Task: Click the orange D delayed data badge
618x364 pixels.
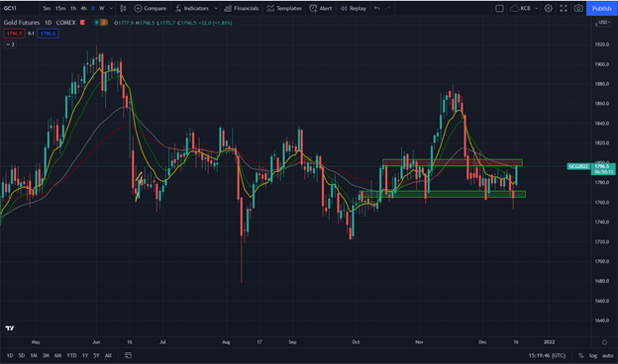Action: pyautogui.click(x=104, y=23)
